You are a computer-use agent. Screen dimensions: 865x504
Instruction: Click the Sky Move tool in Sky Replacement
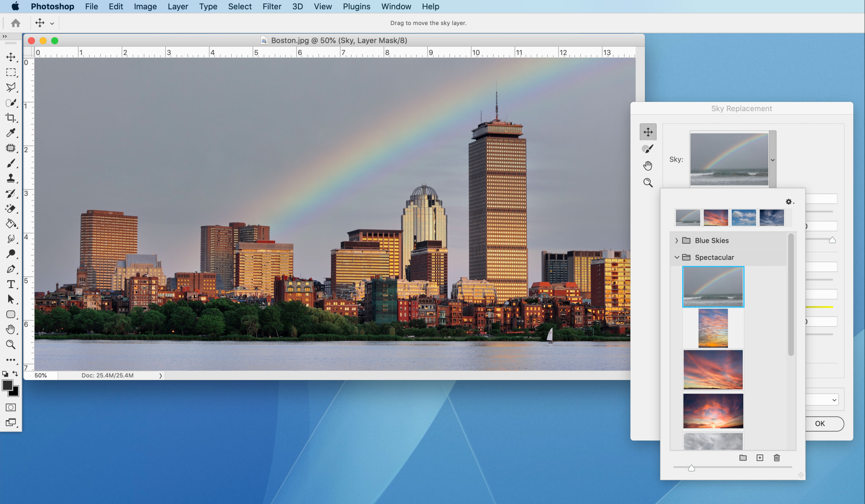tap(648, 132)
